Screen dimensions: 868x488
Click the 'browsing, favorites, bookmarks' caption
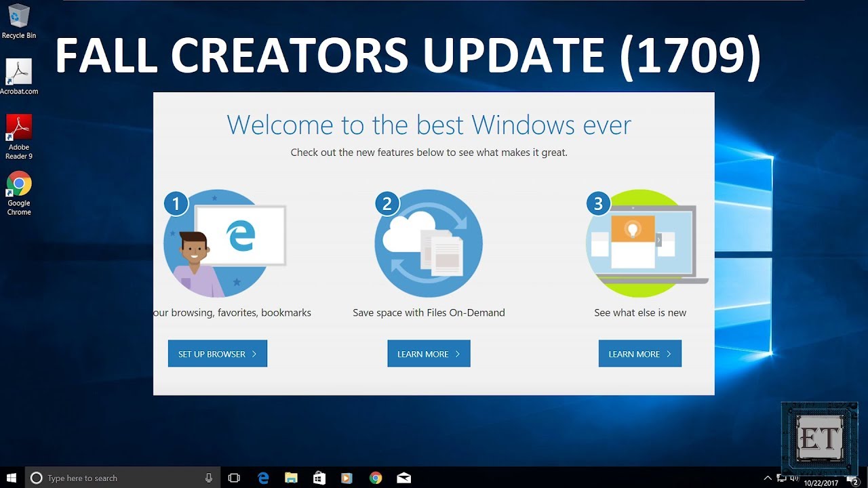click(x=232, y=312)
